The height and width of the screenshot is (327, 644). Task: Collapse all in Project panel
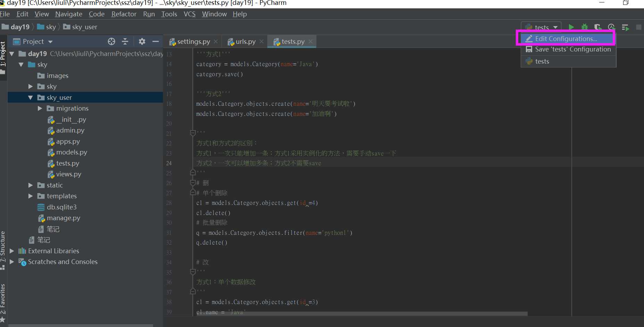125,41
